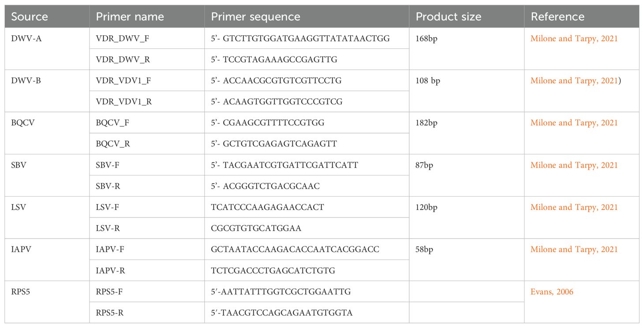Click the Primer sequence column header
Viewport: 644px width, 328px height.
click(255, 17)
